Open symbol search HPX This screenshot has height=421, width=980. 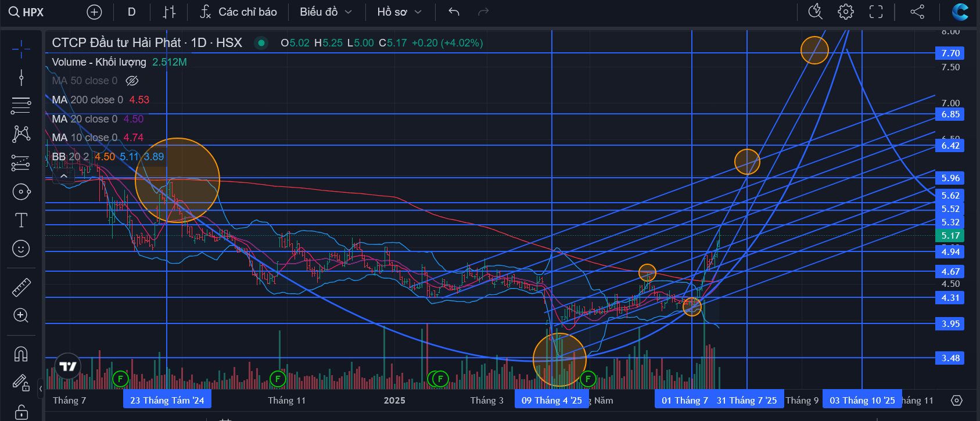click(26, 12)
